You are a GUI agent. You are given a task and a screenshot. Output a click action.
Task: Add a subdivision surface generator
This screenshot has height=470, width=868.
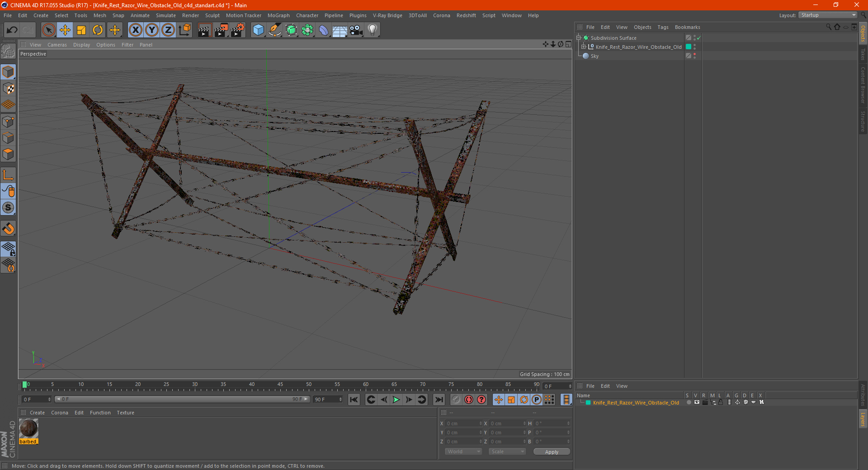291,30
